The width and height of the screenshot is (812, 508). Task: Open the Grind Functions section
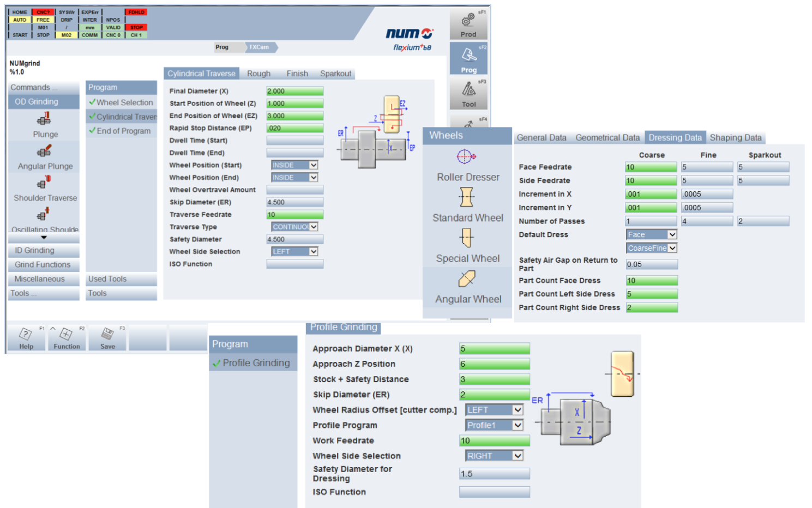click(44, 265)
